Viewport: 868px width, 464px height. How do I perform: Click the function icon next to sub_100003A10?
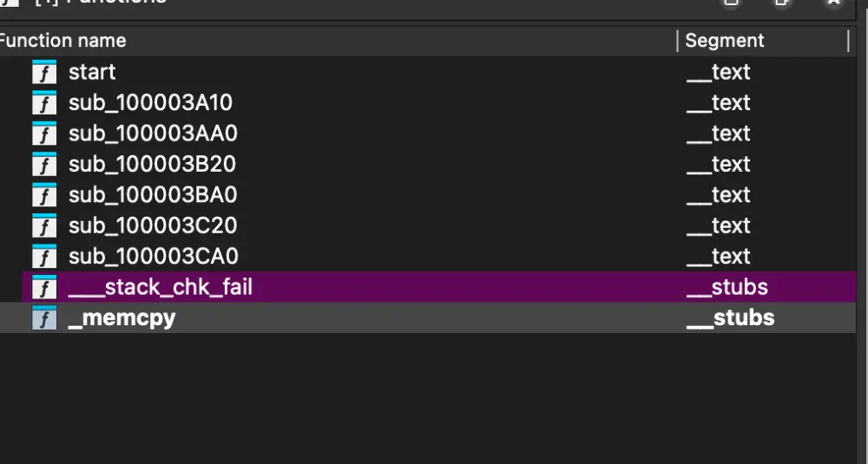[44, 103]
